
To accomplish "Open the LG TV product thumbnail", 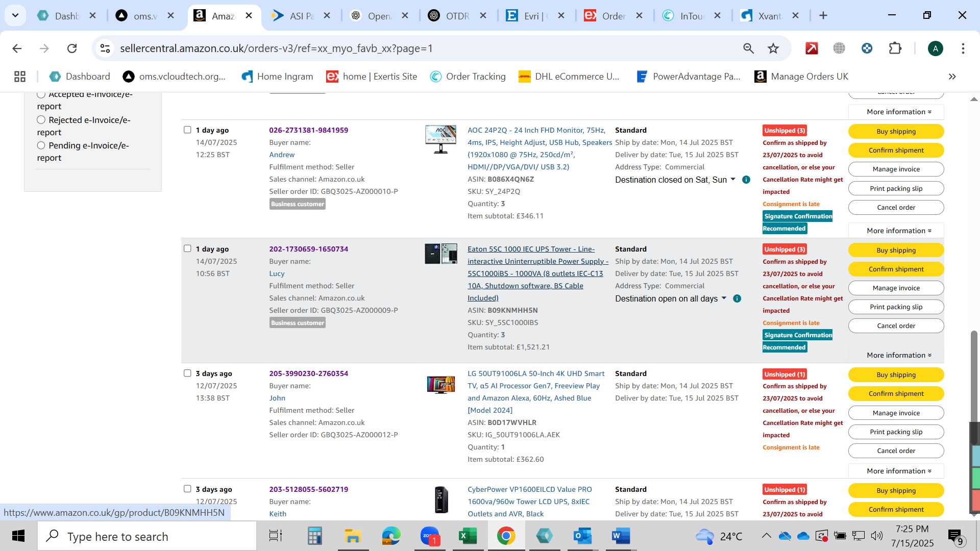I will (440, 385).
